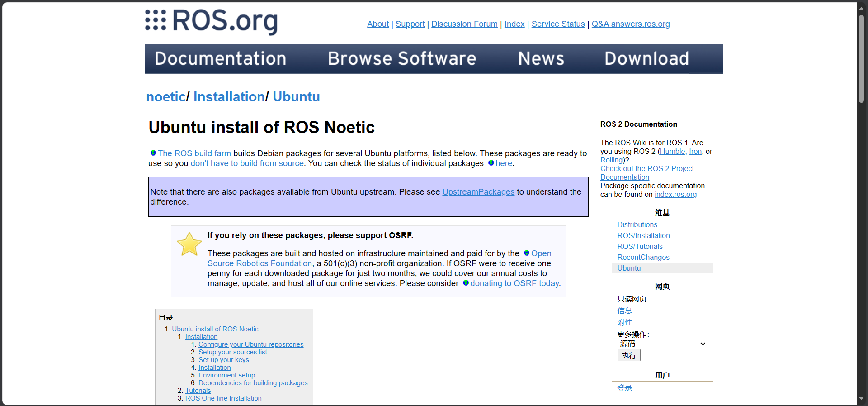Open the About link
This screenshot has height=406, width=868.
[378, 24]
